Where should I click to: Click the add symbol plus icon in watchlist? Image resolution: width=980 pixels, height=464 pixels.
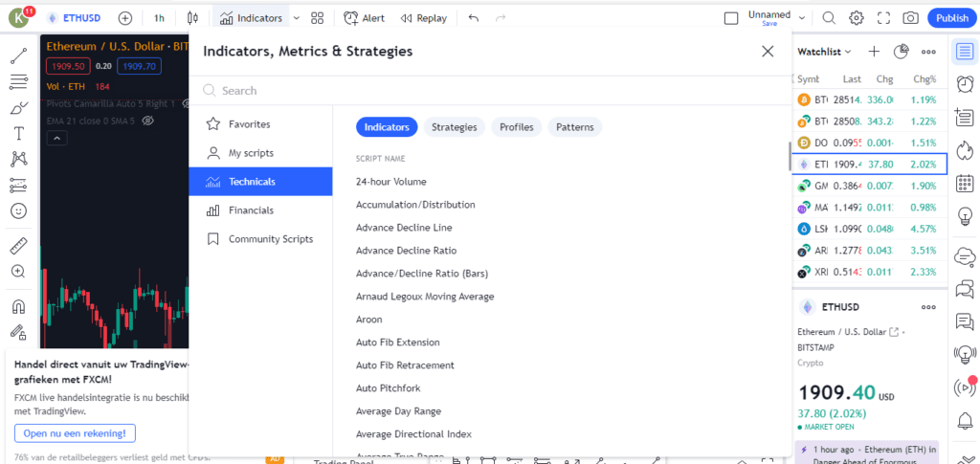874,52
